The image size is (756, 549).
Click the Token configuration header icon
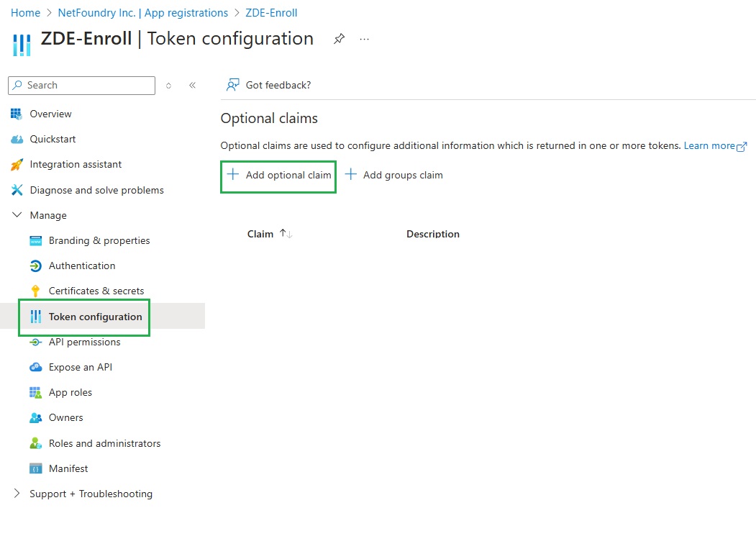[22, 45]
